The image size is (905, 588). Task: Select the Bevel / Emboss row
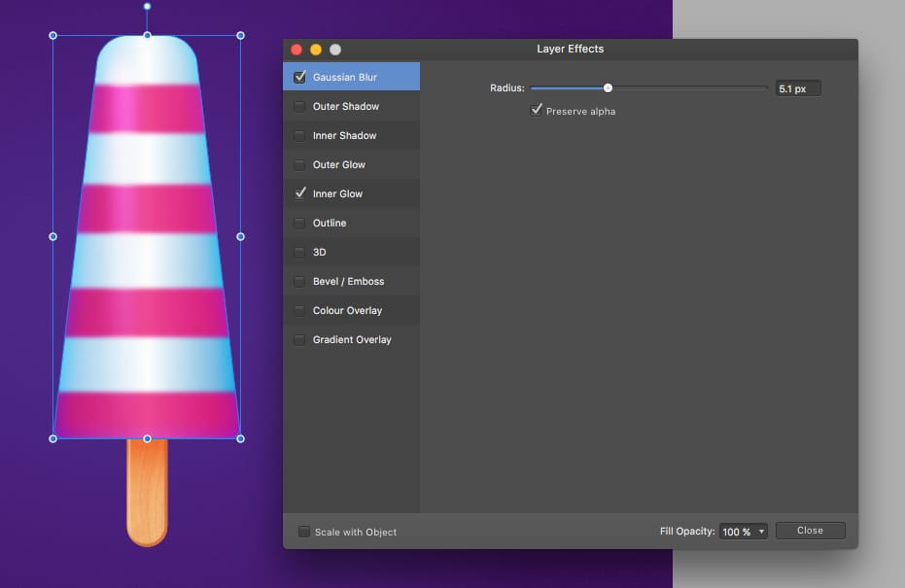click(351, 281)
